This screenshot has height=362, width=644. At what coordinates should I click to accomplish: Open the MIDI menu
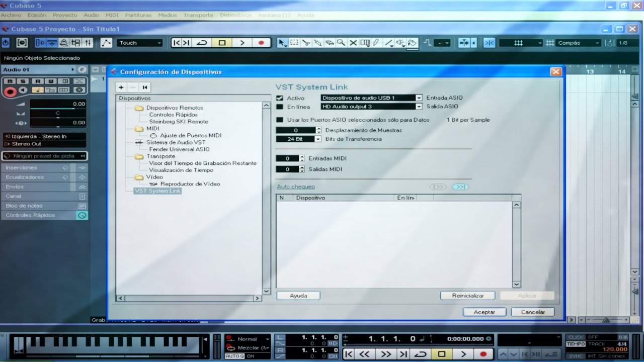pyautogui.click(x=112, y=15)
